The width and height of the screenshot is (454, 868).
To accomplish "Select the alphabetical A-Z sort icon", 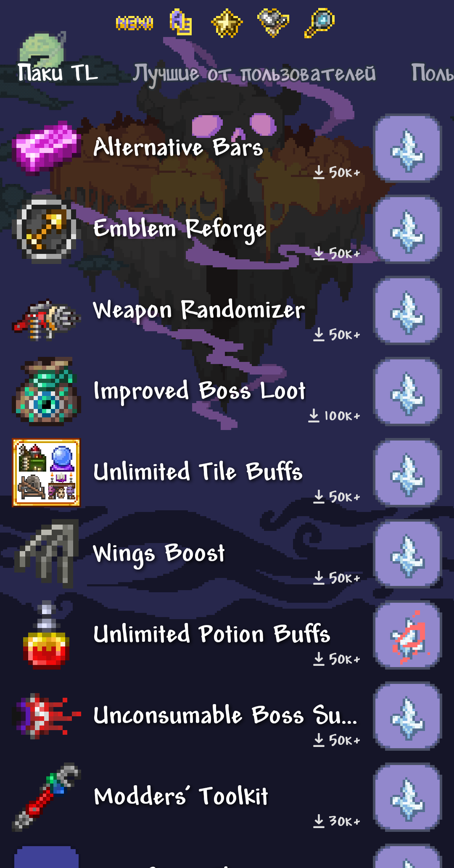I will [x=181, y=22].
